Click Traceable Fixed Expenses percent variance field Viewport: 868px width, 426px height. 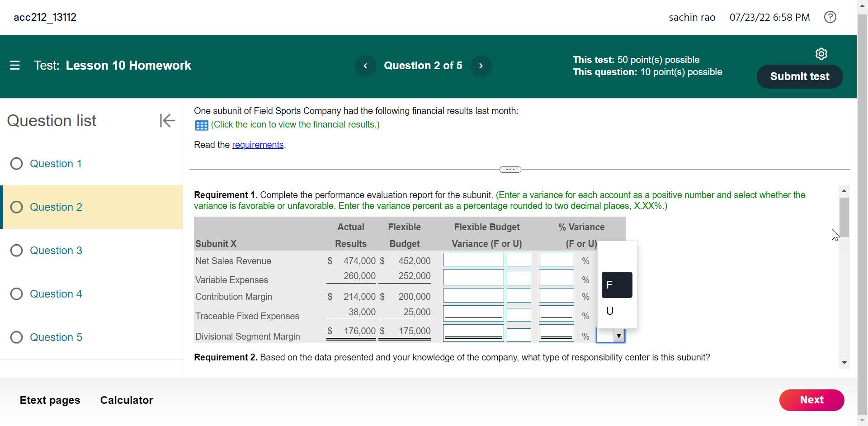click(557, 313)
